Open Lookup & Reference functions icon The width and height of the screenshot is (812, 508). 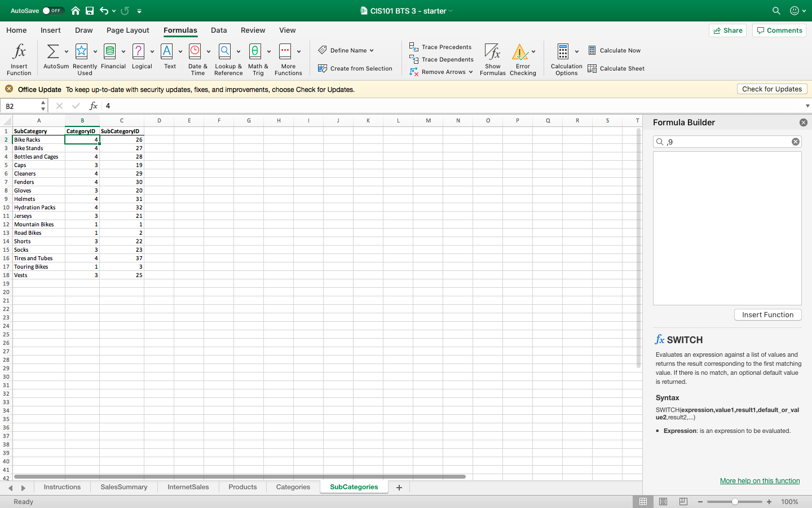coord(225,51)
